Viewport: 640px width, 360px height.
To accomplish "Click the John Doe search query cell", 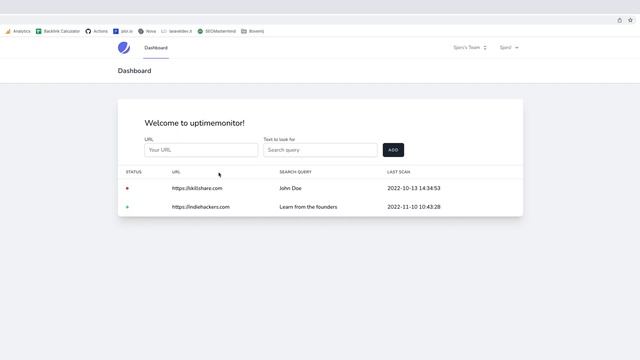I will (291, 188).
